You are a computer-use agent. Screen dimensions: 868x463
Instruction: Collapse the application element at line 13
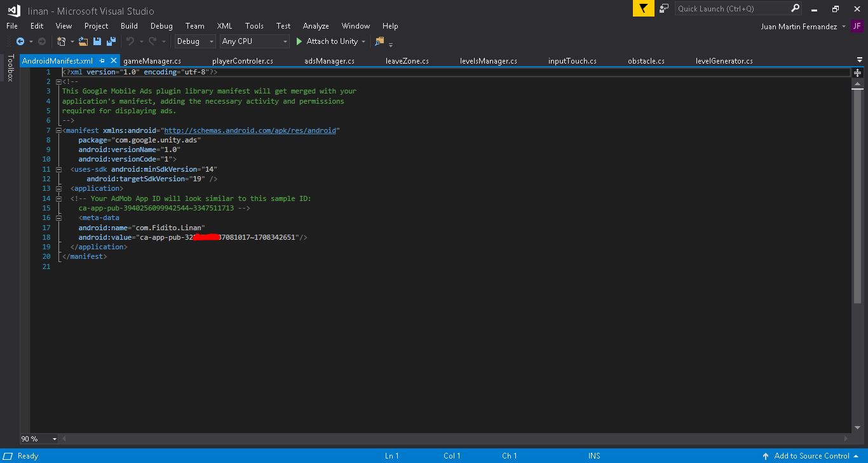[x=58, y=188]
